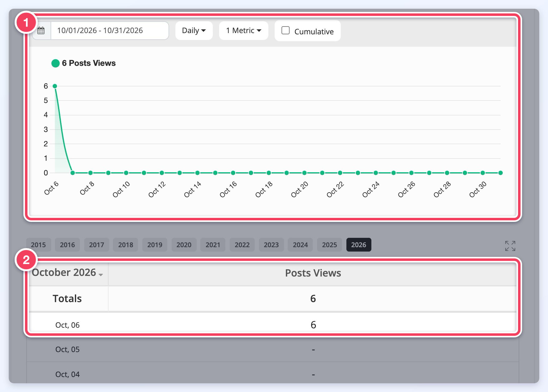The height and width of the screenshot is (392, 548).
Task: Go to the 2023 year tab
Action: (x=272, y=245)
